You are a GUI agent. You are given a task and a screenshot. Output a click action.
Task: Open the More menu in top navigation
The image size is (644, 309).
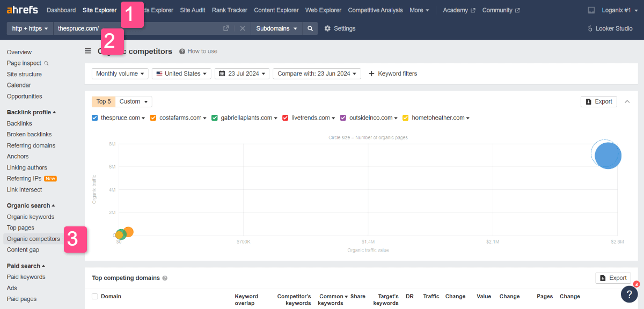pos(419,10)
